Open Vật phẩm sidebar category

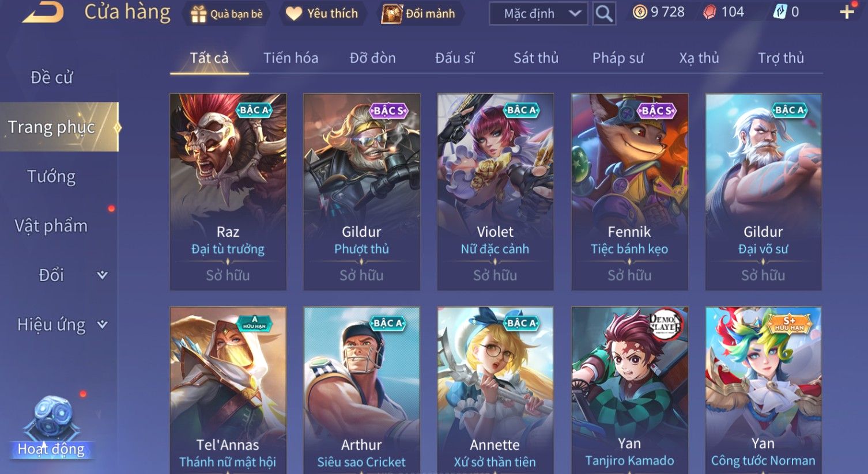tap(51, 226)
